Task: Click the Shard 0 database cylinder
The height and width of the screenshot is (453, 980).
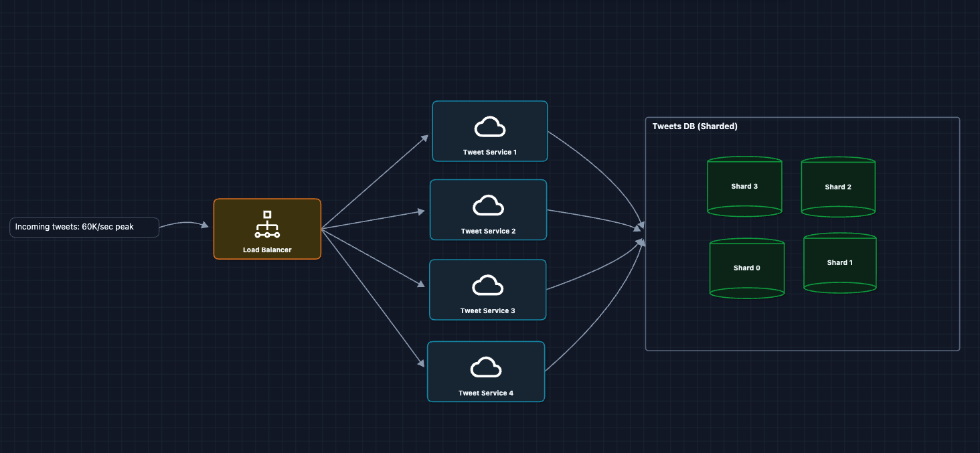Action: click(x=746, y=268)
